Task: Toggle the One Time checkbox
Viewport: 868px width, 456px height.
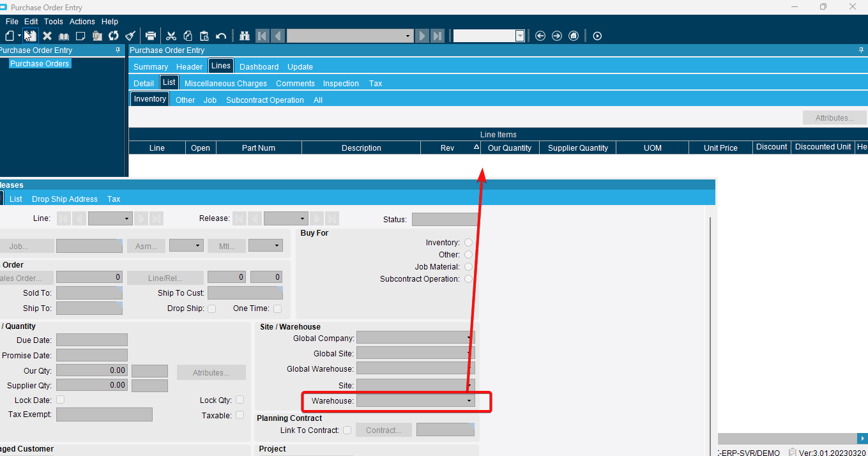Action: (277, 308)
